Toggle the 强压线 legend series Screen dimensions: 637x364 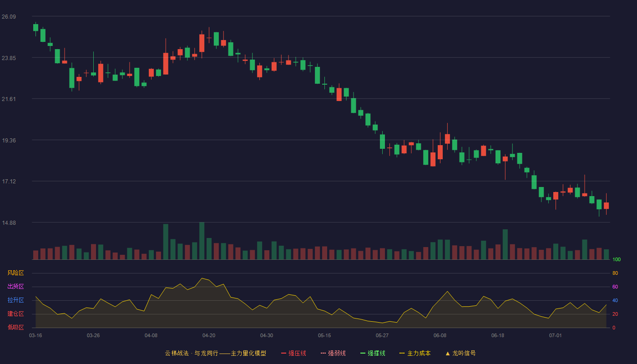point(293,353)
